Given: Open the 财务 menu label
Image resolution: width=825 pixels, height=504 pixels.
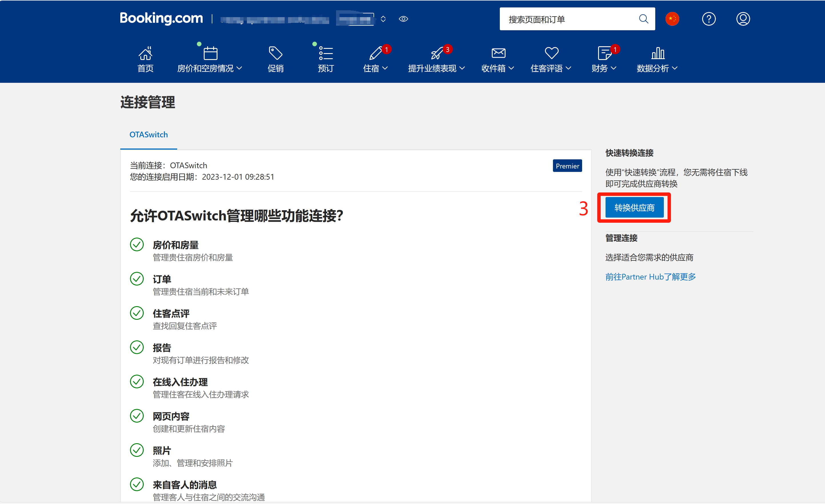Looking at the screenshot, I should (x=600, y=68).
